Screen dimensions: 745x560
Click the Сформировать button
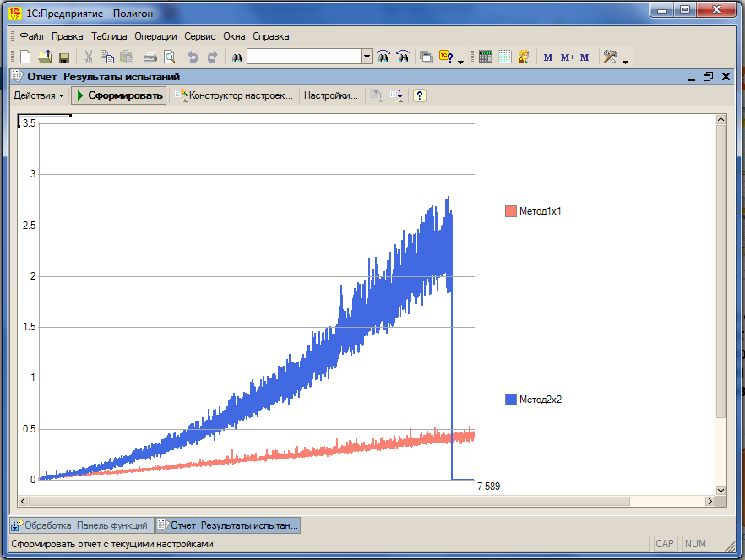click(x=119, y=95)
